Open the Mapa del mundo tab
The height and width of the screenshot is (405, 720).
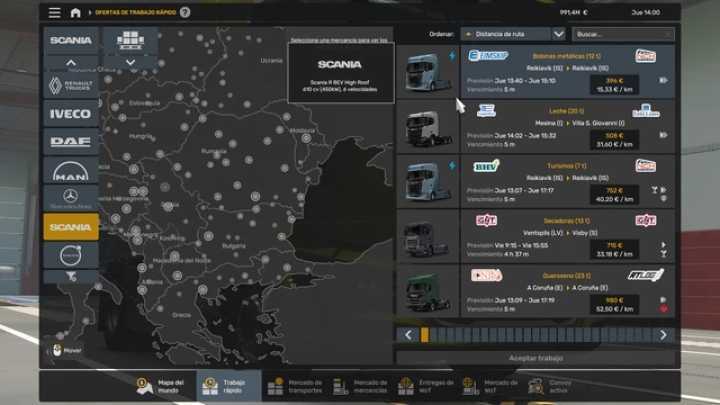pyautogui.click(x=161, y=386)
